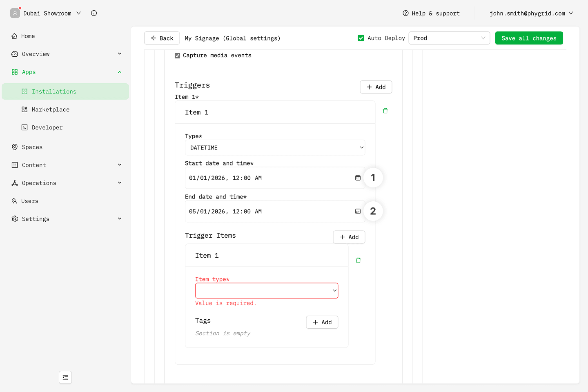
Task: Click Save all changes
Action: pos(529,38)
